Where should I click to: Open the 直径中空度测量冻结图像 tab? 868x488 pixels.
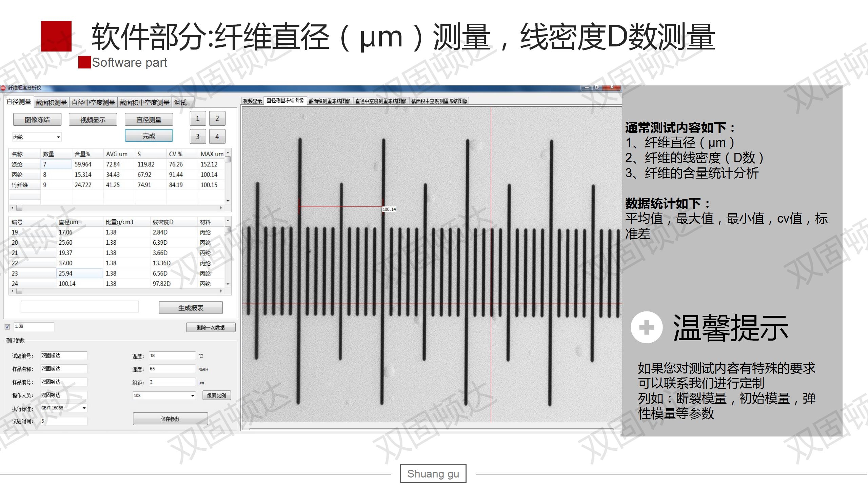(x=380, y=101)
